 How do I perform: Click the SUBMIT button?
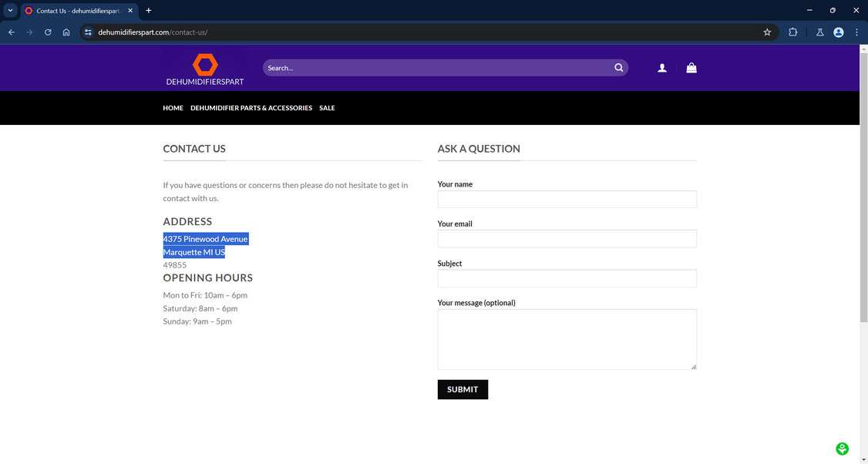[x=463, y=389]
